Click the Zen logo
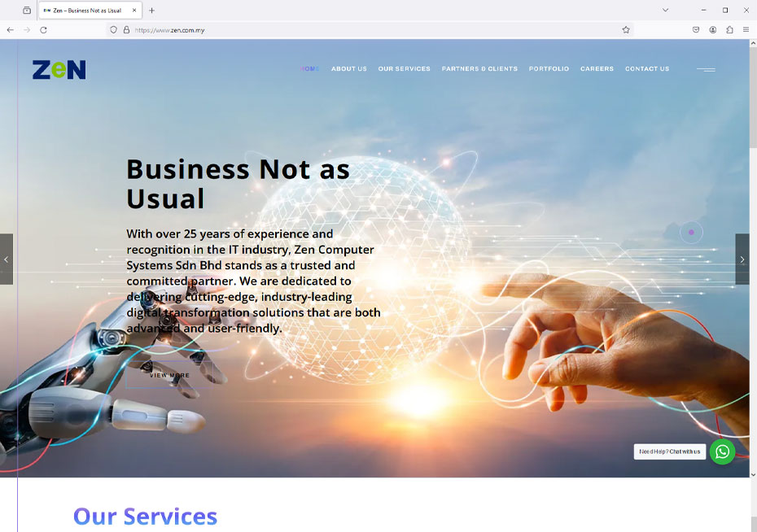757x532 pixels. point(59,70)
